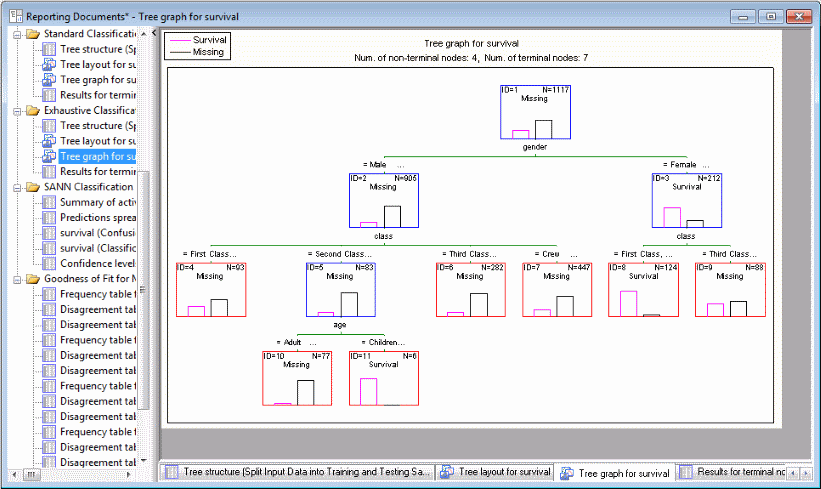Click the Tree layout icon under Exhaustive Classification
This screenshot has width=821, height=489.
[x=49, y=141]
